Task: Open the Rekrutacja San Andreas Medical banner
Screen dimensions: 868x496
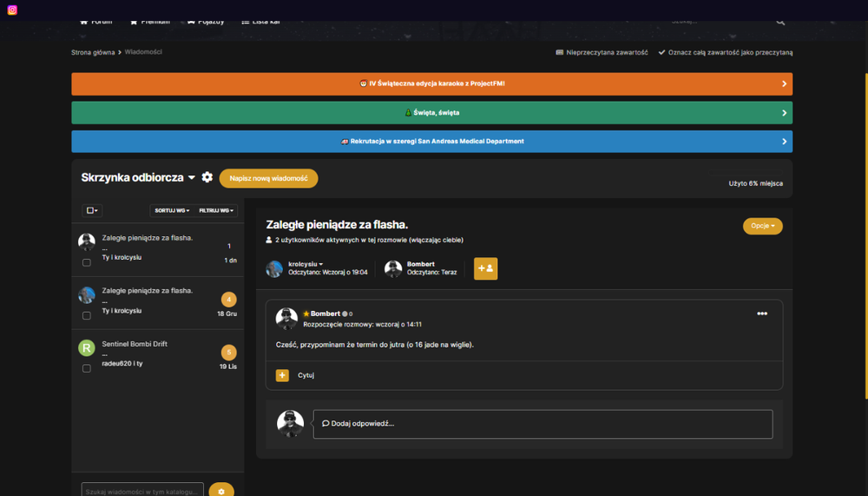Action: [431, 142]
